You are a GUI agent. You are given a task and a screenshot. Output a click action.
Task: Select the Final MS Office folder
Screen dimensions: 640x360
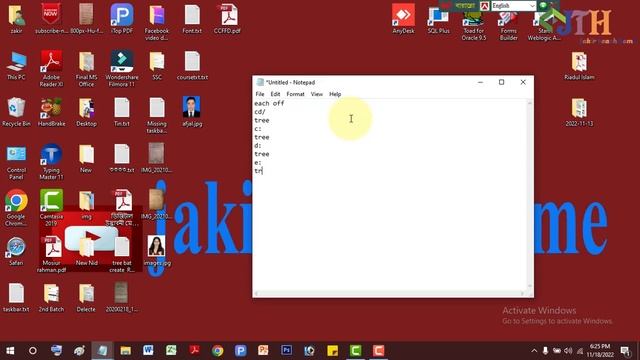pos(87,69)
